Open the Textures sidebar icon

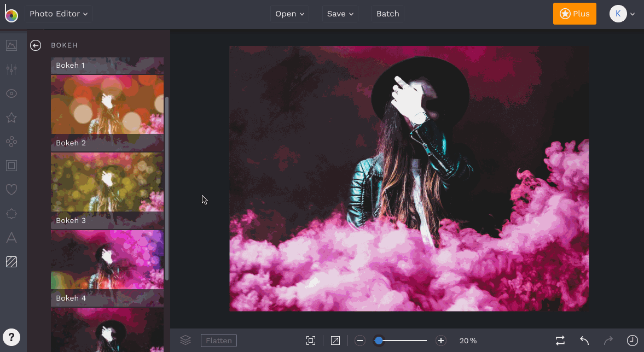[11, 262]
